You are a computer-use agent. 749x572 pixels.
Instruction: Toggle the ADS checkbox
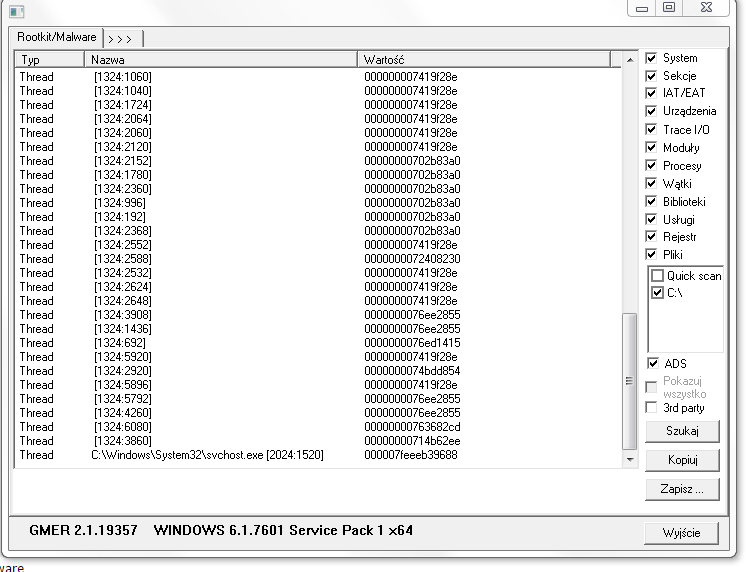click(x=653, y=364)
